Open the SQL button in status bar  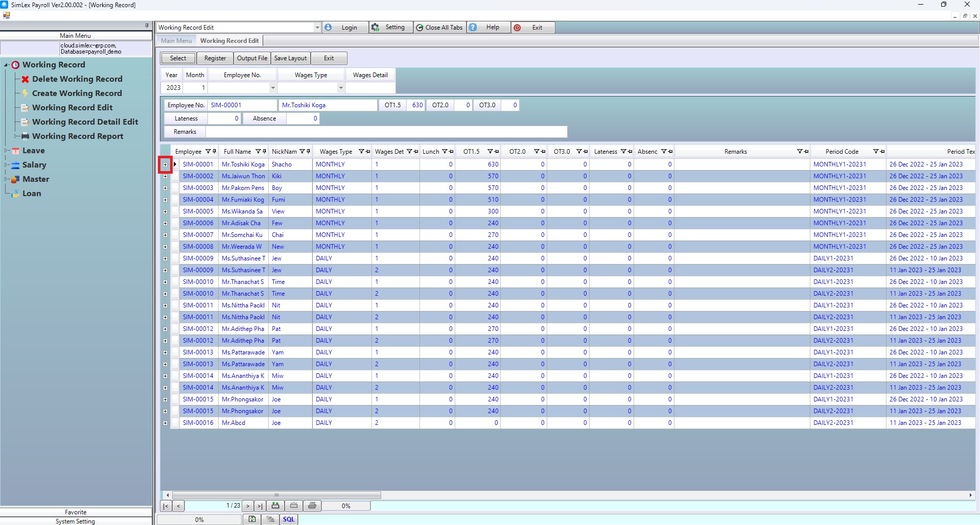[x=289, y=519]
